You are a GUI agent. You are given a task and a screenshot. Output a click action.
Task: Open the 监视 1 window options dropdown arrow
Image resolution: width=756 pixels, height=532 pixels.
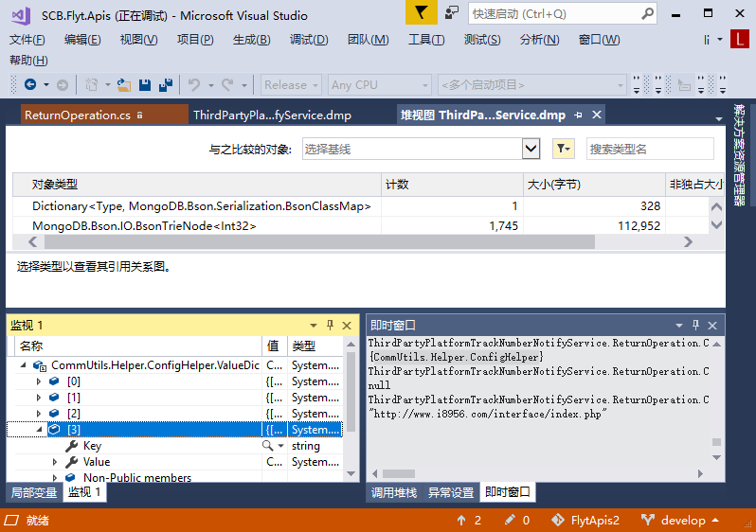click(314, 326)
